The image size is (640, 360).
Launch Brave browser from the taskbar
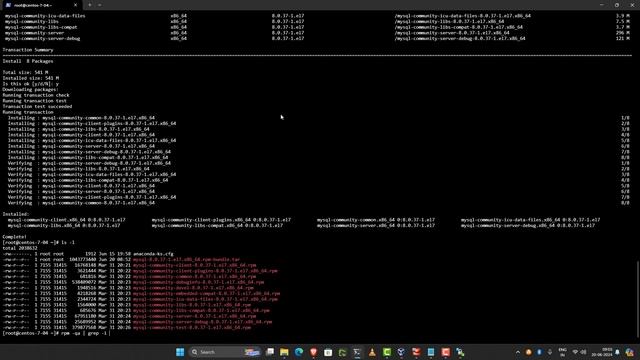[313, 352]
